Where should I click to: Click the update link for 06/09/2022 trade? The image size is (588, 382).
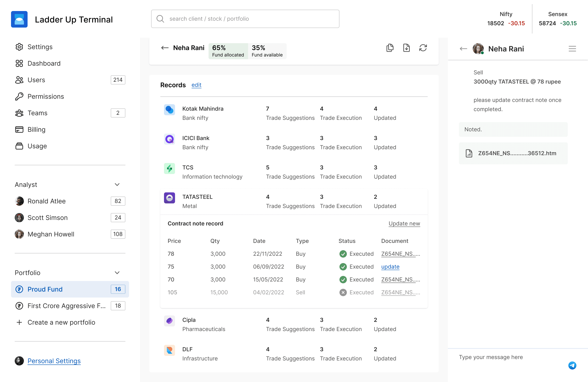pyautogui.click(x=390, y=267)
